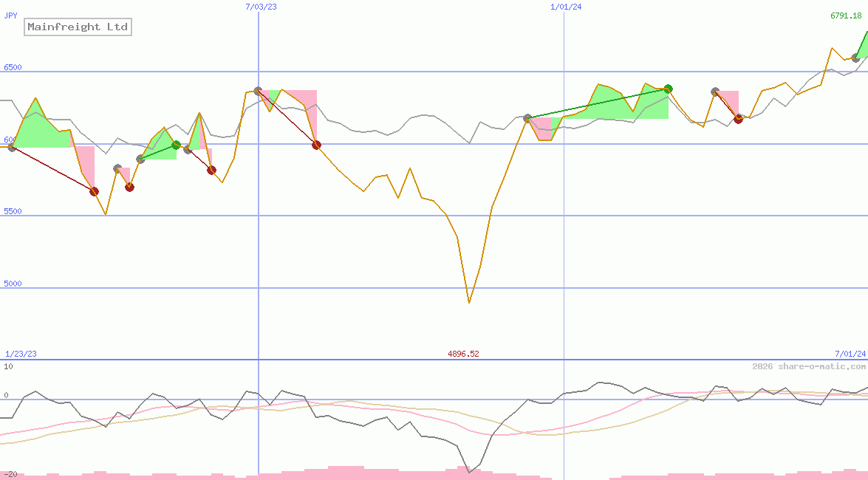Image resolution: width=868 pixels, height=480 pixels.
Task: Click the first green marker on the left side
Action: (x=176, y=145)
